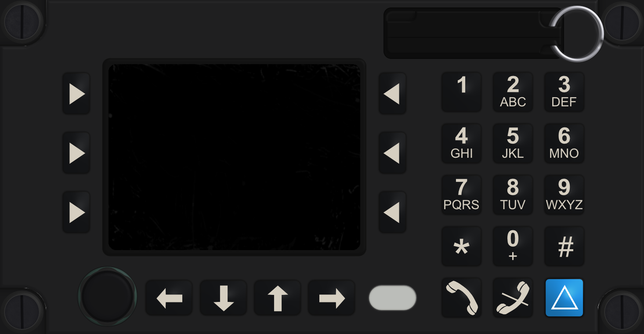The width and height of the screenshot is (644, 334).
Task: Activate the blue triangle key
Action: [x=564, y=298]
